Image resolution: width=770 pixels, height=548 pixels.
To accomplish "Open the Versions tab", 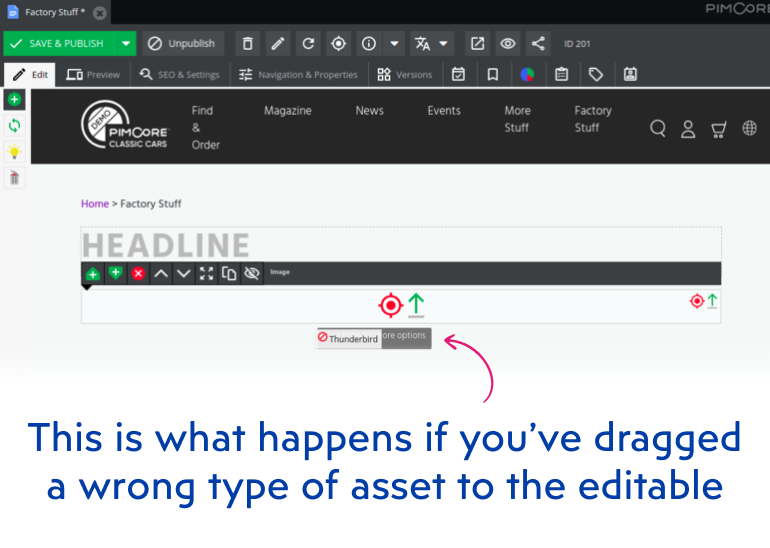I will [405, 75].
